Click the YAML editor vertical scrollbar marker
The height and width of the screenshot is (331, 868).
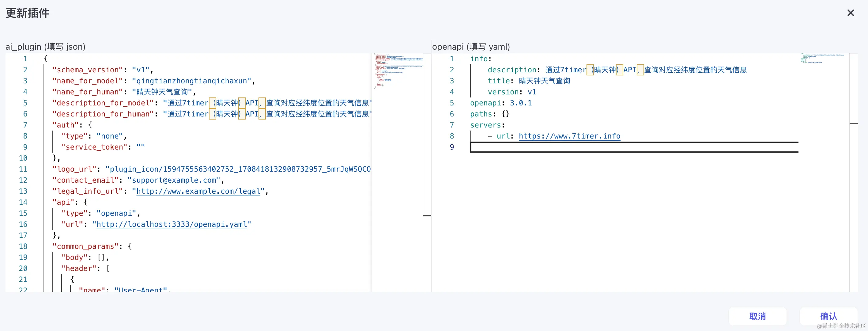pyautogui.click(x=854, y=124)
